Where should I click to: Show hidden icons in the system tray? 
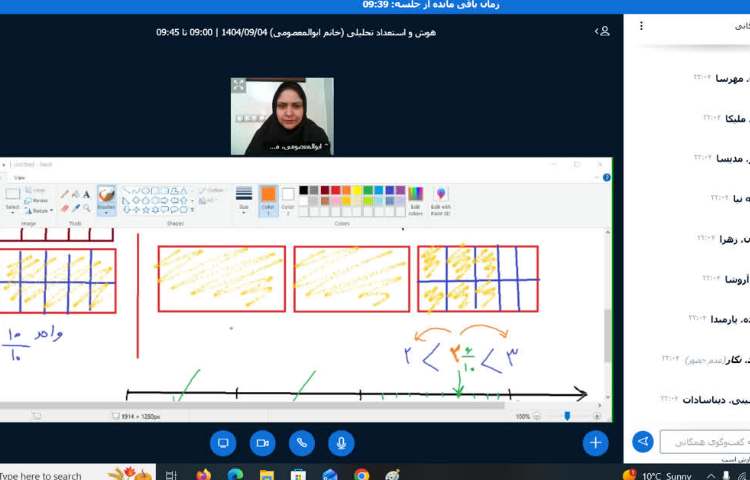click(711, 475)
